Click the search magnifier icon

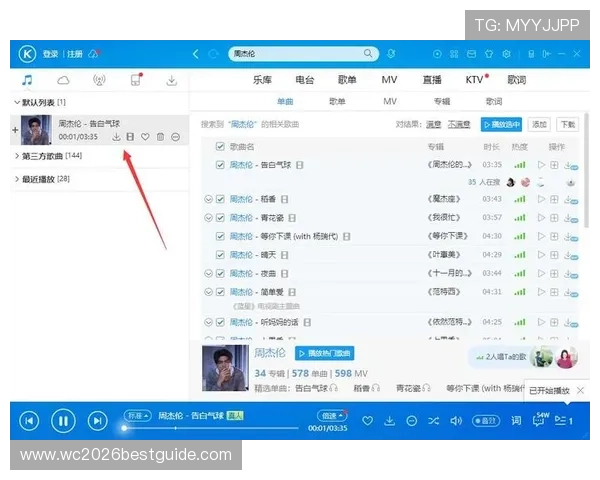tap(368, 54)
